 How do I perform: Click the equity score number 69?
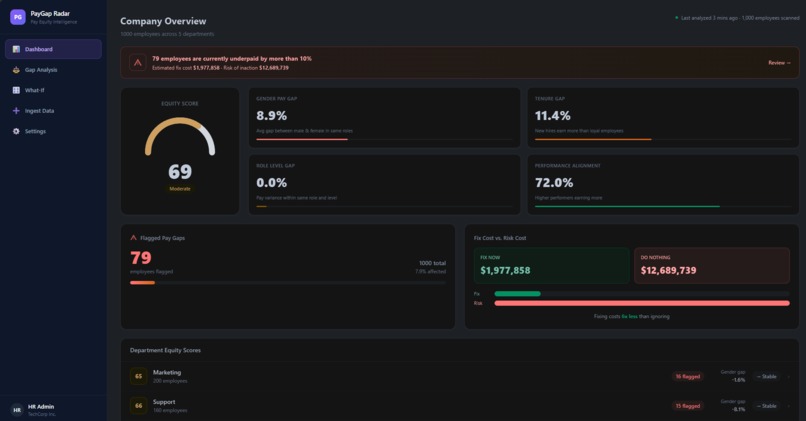click(x=180, y=172)
